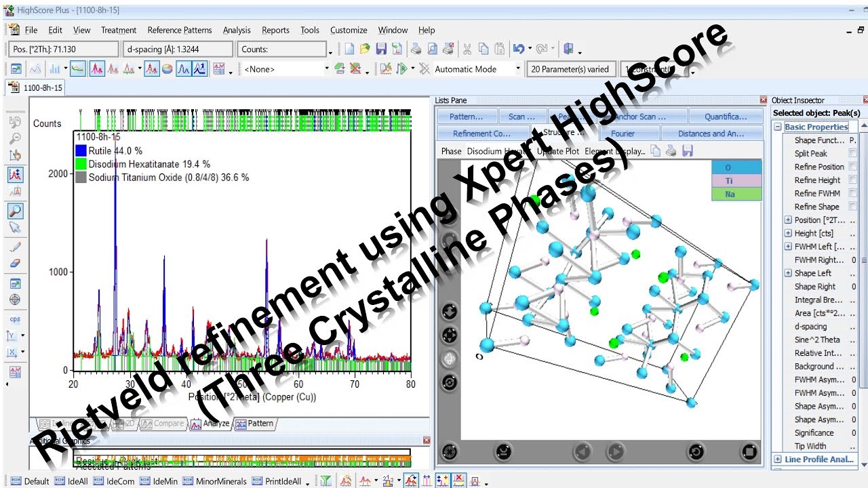Collapse the Basic Properties section
Screen dimensions: 868x488
tap(778, 127)
